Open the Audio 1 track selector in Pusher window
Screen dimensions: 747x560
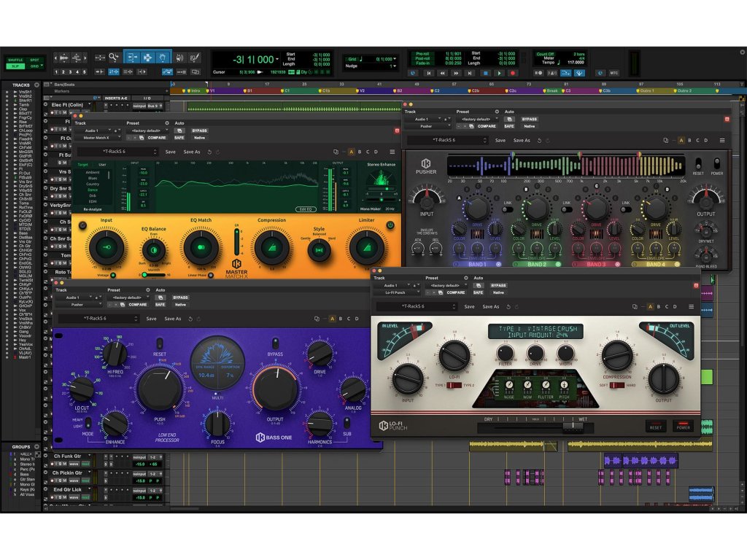[x=421, y=119]
